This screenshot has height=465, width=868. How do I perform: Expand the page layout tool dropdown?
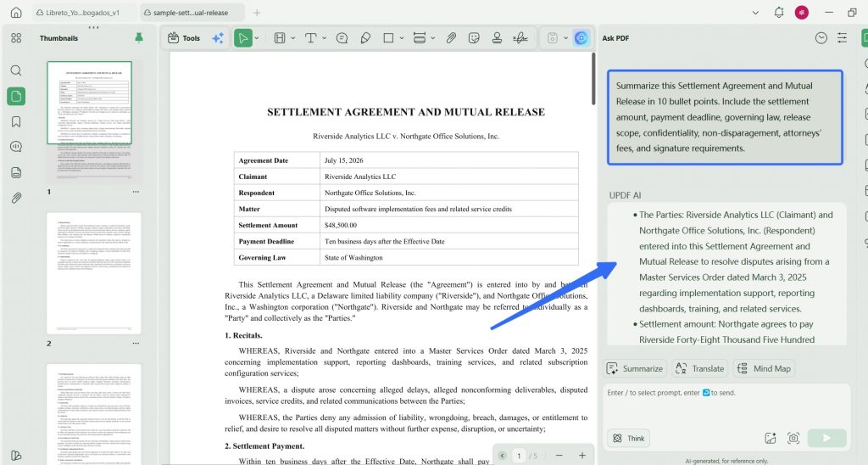click(293, 38)
